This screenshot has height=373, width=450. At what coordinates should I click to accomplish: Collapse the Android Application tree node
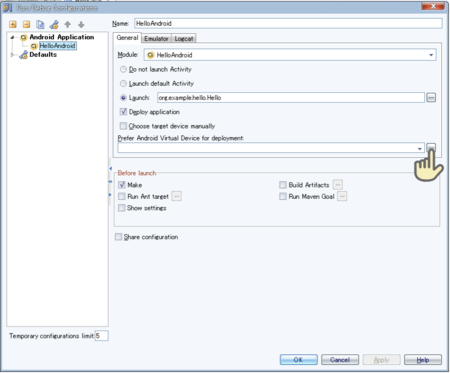[12, 37]
